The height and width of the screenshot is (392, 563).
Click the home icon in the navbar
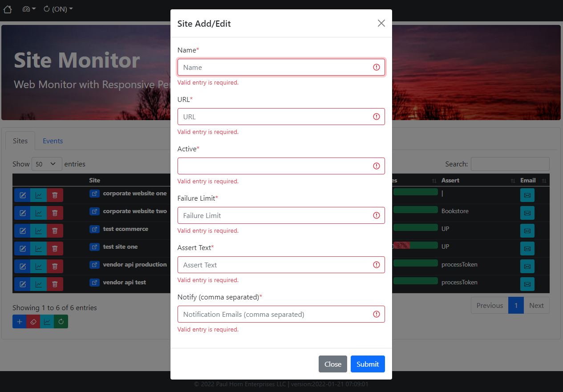tap(7, 8)
